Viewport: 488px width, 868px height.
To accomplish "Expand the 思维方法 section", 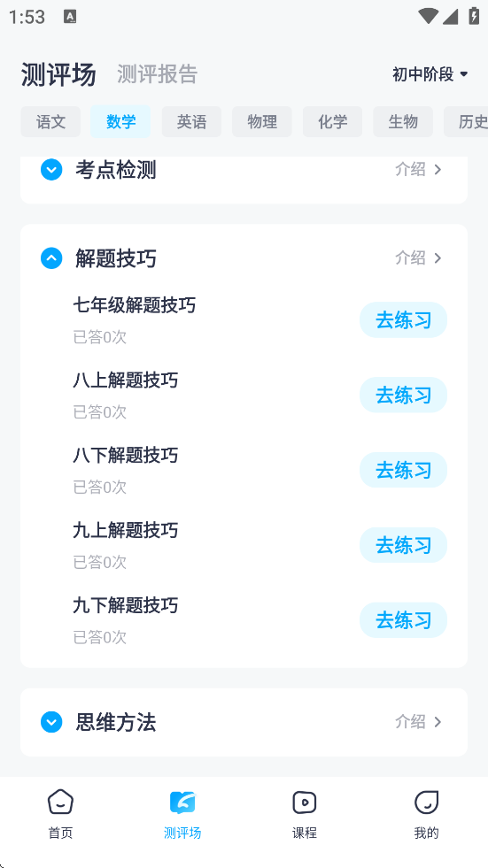I will 51,722.
